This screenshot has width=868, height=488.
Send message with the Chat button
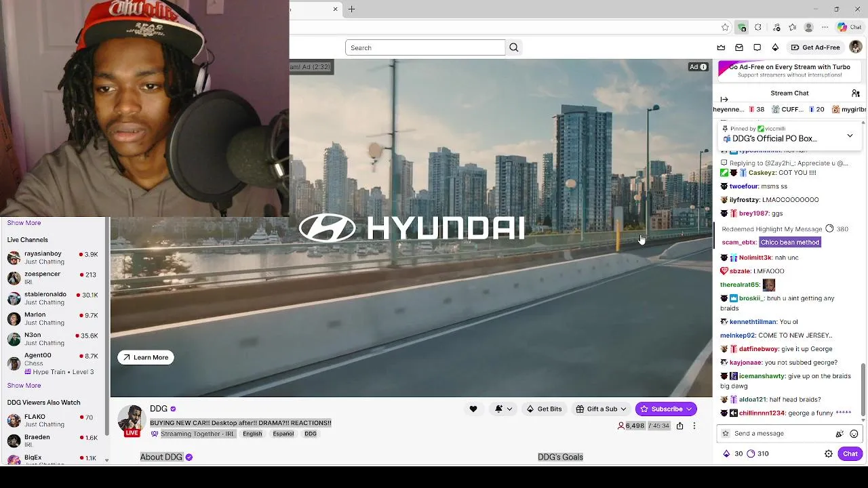tap(850, 454)
